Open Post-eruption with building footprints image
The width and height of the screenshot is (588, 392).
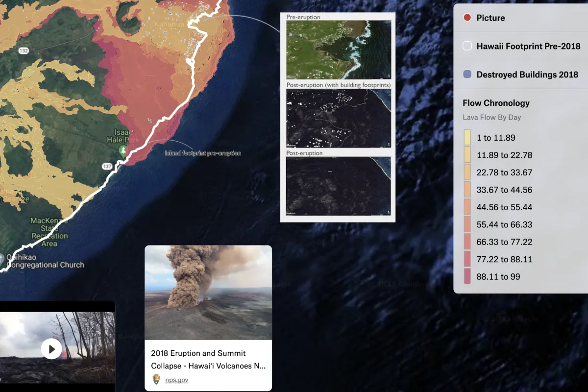coord(339,118)
